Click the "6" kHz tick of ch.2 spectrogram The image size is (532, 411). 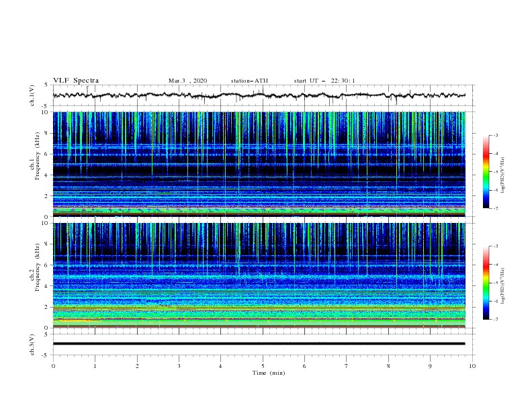(x=47, y=265)
